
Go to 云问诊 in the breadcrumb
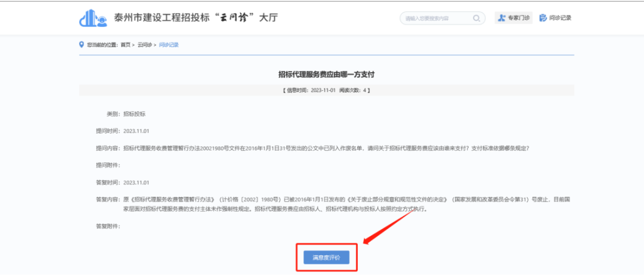point(144,45)
